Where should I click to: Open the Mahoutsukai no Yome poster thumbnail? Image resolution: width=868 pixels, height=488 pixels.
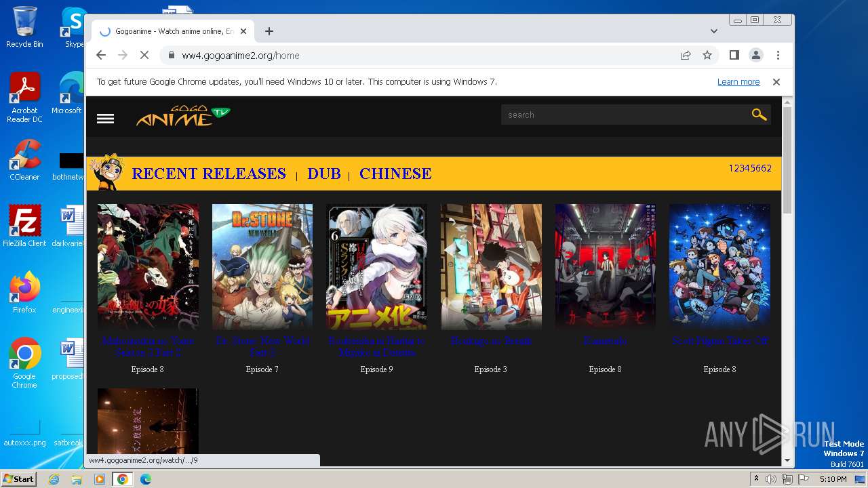[x=148, y=267]
